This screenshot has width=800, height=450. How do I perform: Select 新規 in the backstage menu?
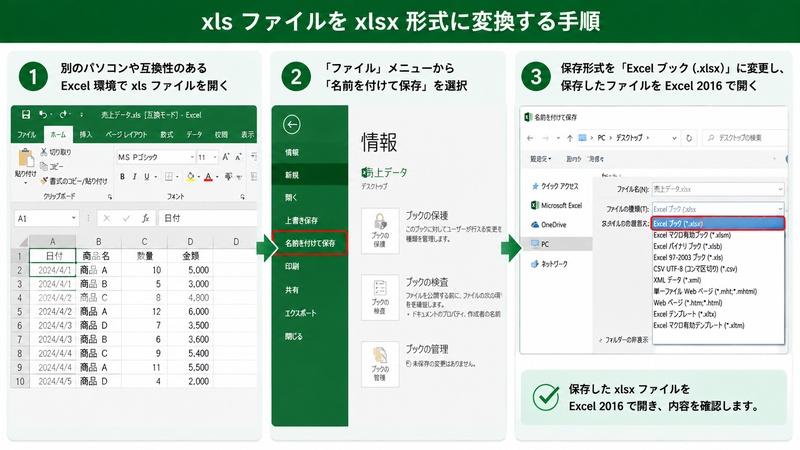pyautogui.click(x=310, y=175)
